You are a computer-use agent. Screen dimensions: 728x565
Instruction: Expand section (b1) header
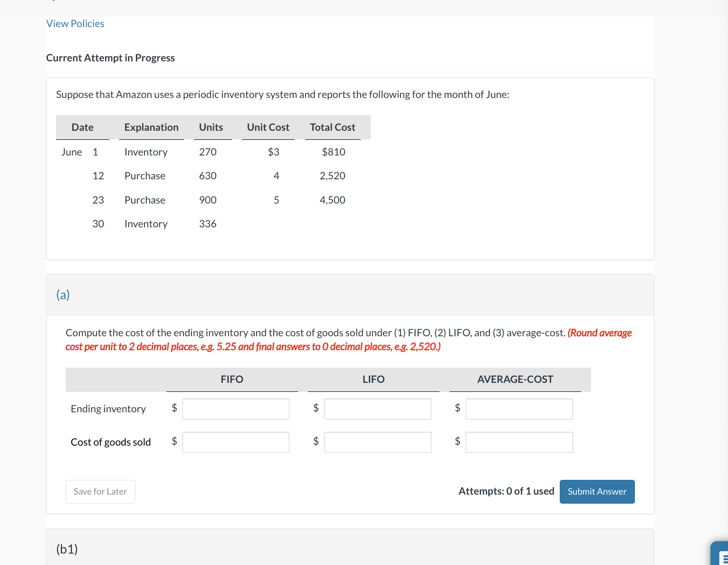tap(67, 549)
